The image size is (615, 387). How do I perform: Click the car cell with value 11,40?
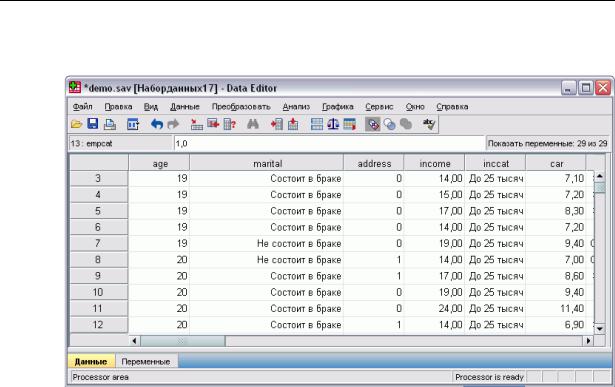pos(556,309)
